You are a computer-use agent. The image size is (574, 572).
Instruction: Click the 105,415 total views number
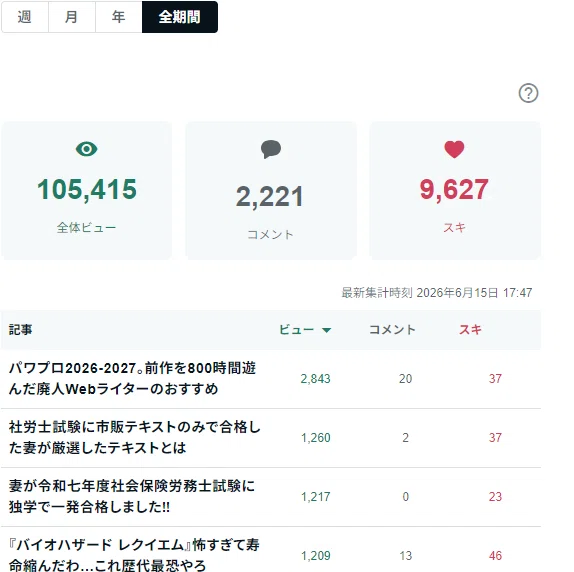87,190
